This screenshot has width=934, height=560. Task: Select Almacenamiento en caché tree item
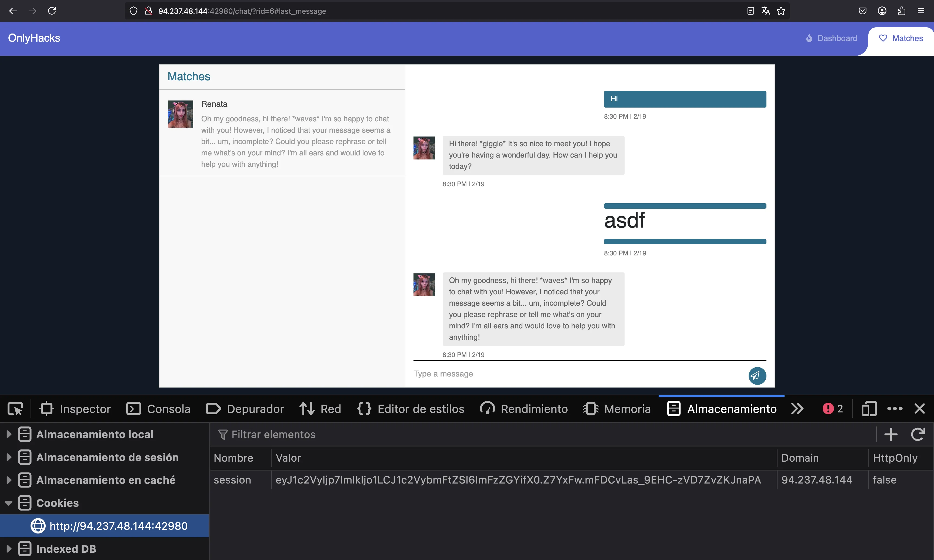(106, 480)
